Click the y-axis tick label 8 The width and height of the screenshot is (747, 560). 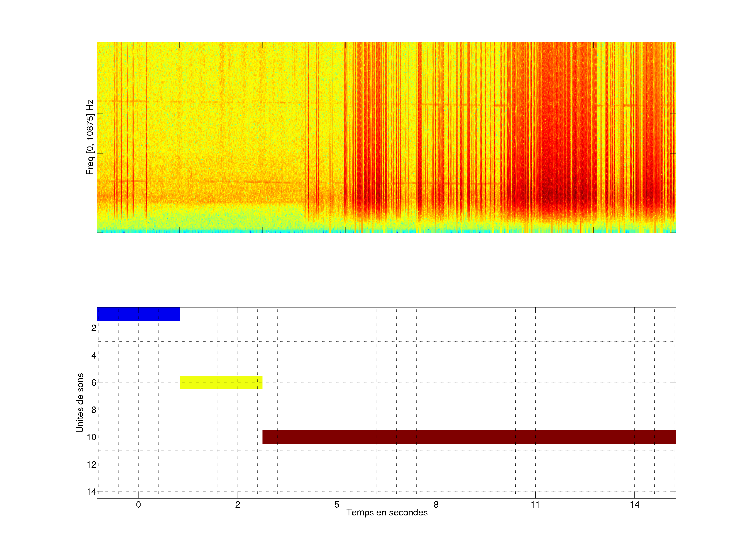point(94,410)
